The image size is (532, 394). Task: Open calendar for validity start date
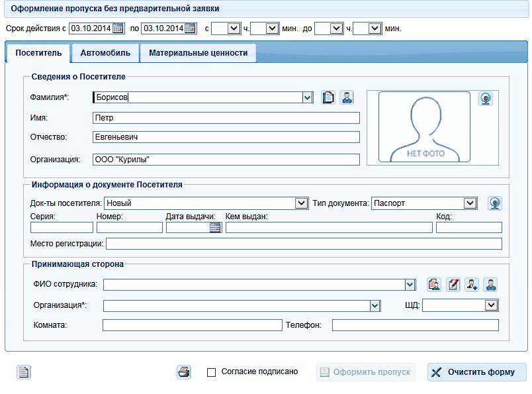point(118,28)
